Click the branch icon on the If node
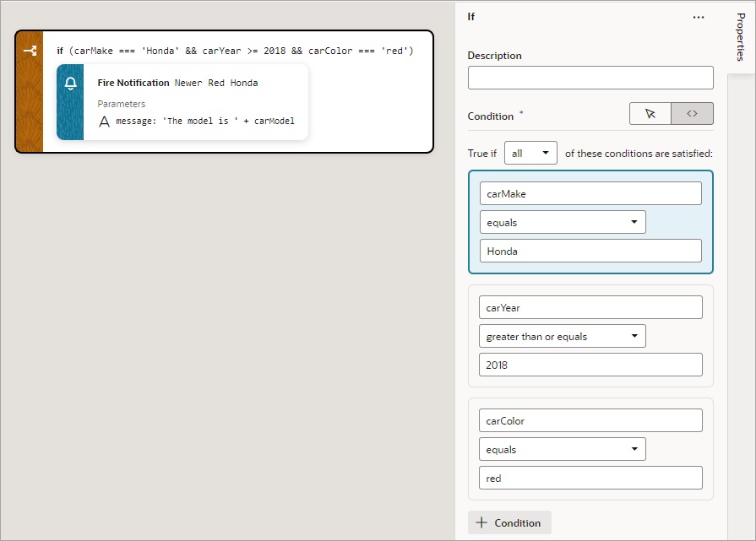Viewport: 756px width, 541px height. tap(29, 51)
